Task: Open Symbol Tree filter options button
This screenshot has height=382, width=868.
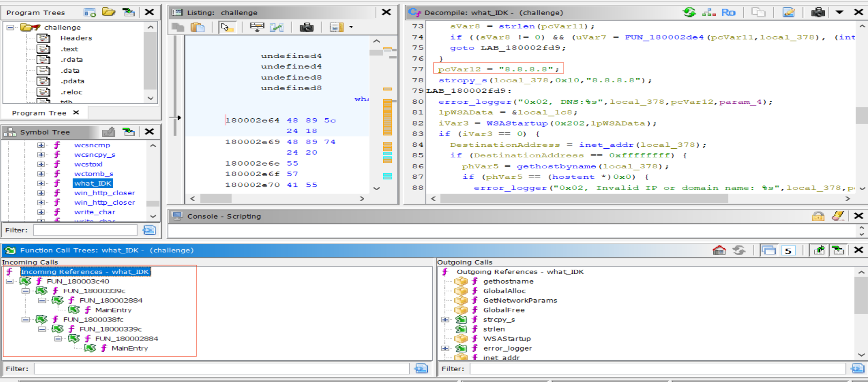Action: (149, 230)
